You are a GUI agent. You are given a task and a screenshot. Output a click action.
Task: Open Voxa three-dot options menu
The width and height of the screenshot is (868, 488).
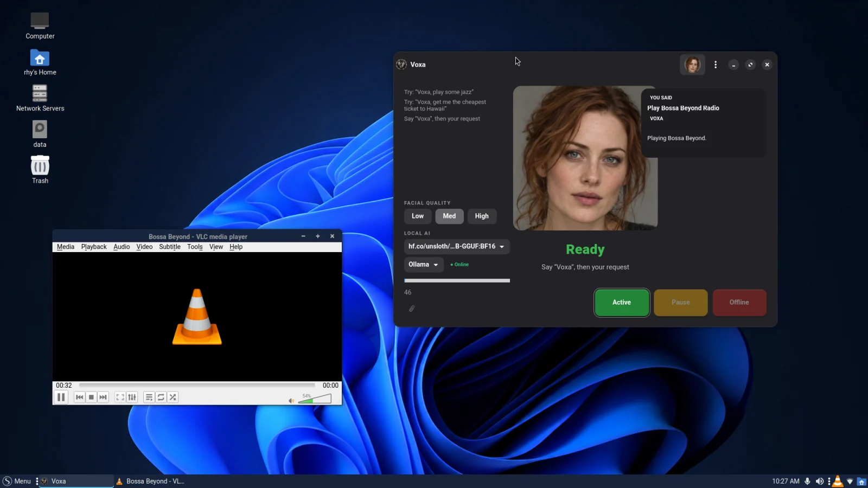tap(716, 65)
